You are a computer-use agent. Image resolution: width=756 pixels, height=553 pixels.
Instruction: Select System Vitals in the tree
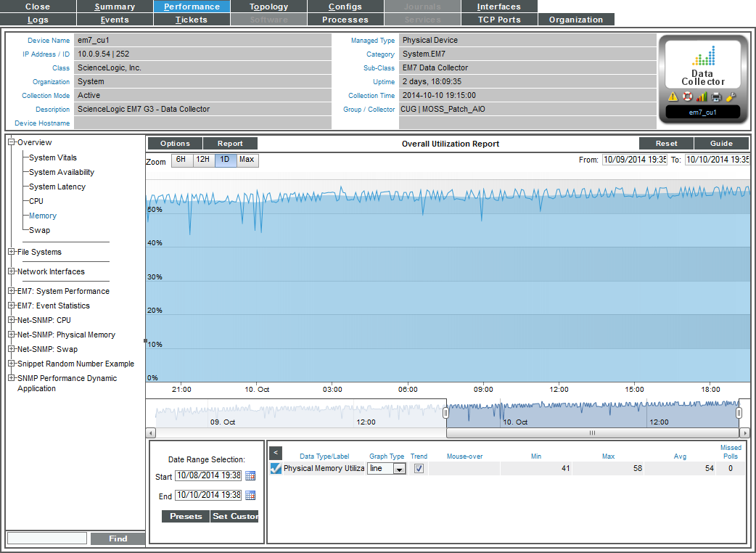(52, 157)
